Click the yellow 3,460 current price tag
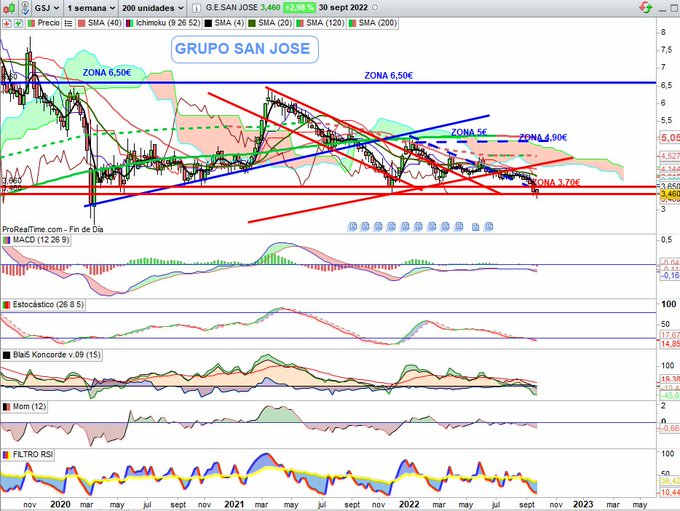 [x=670, y=193]
